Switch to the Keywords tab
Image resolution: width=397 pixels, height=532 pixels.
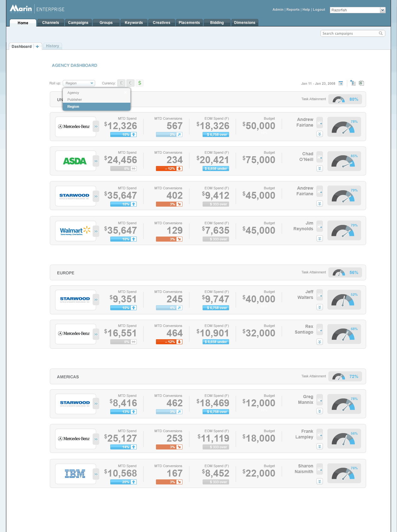pos(134,23)
